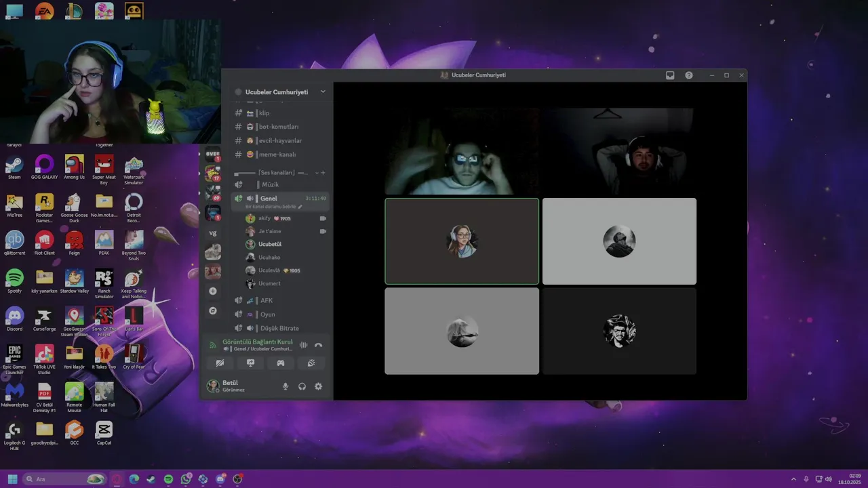
Task: Open Discord user settings gear
Action: pos(318,386)
